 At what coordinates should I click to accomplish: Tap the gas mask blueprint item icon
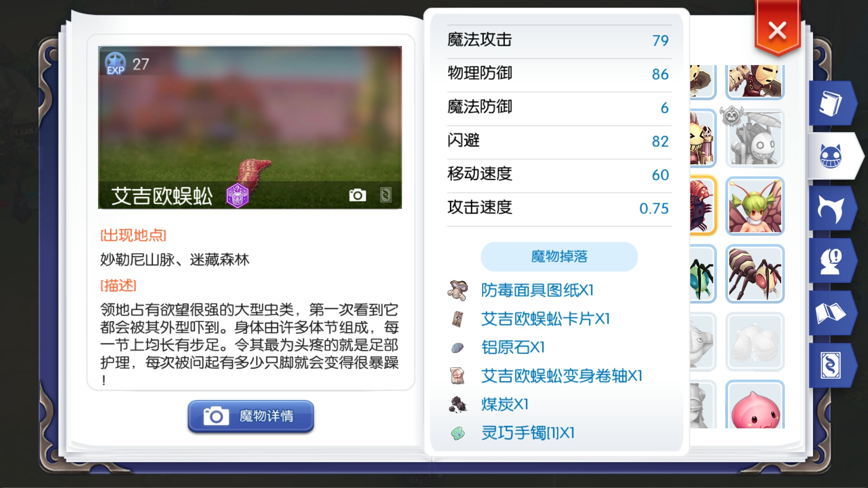pos(458,290)
